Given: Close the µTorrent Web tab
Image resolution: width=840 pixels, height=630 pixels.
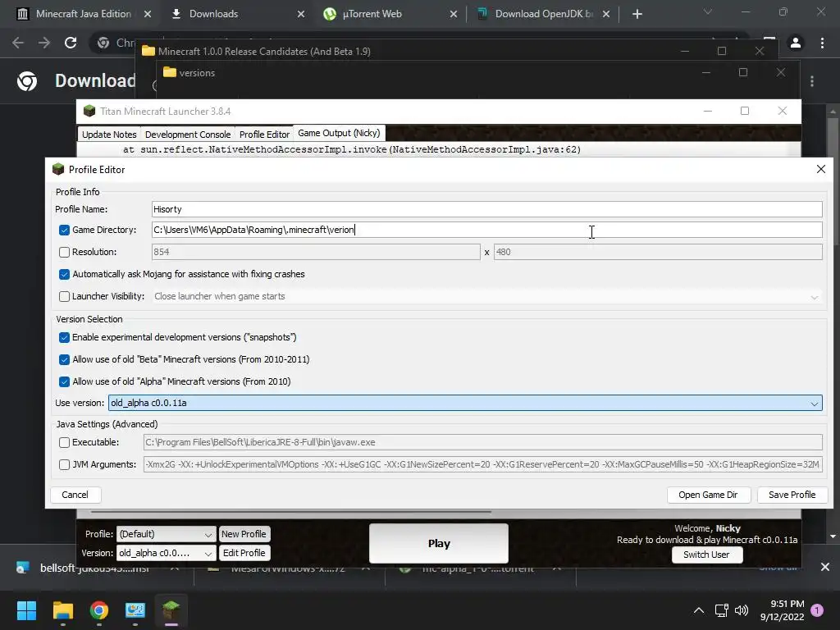Looking at the screenshot, I should [x=454, y=14].
